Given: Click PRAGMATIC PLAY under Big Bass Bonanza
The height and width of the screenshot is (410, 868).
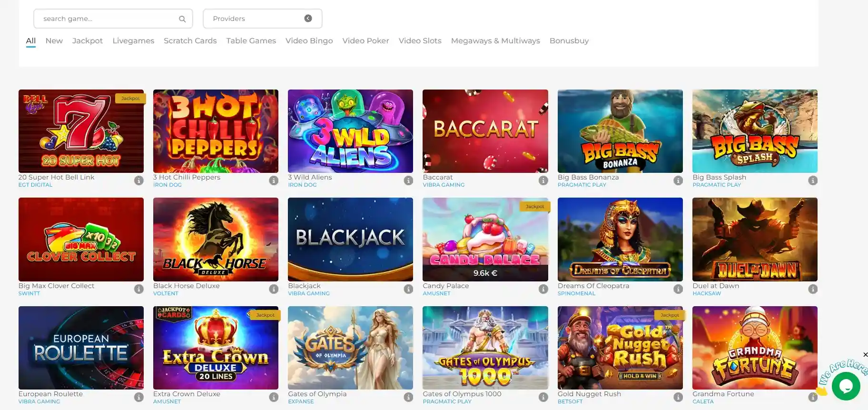Looking at the screenshot, I should point(582,185).
